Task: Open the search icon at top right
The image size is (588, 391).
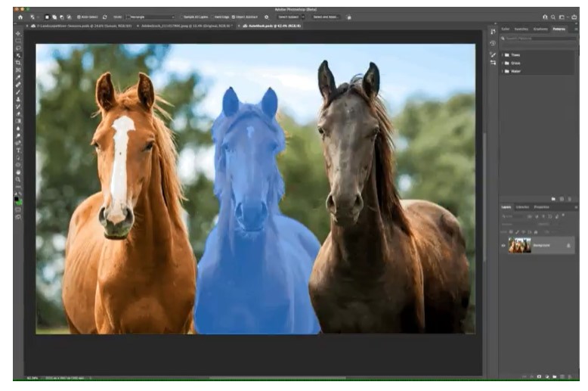Action: [553, 17]
